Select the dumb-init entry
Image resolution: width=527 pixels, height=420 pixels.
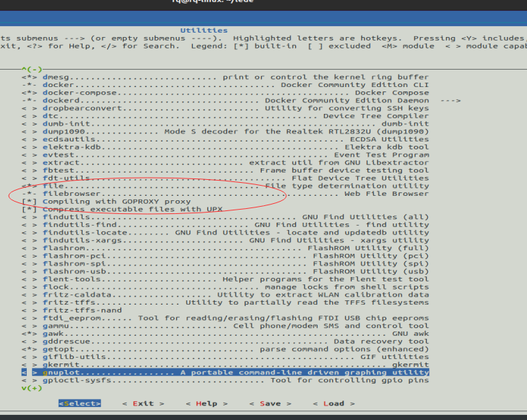[225, 124]
